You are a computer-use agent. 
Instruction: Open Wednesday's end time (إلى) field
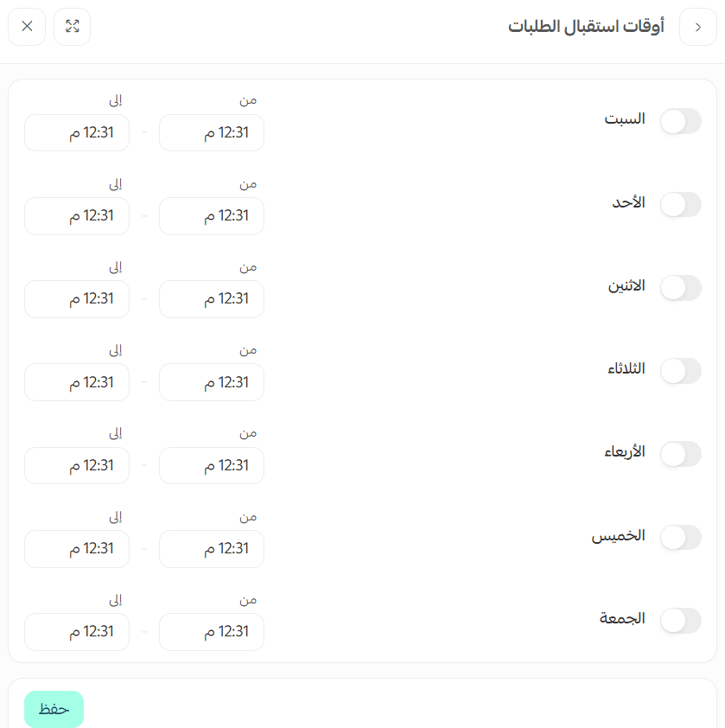[x=77, y=465]
